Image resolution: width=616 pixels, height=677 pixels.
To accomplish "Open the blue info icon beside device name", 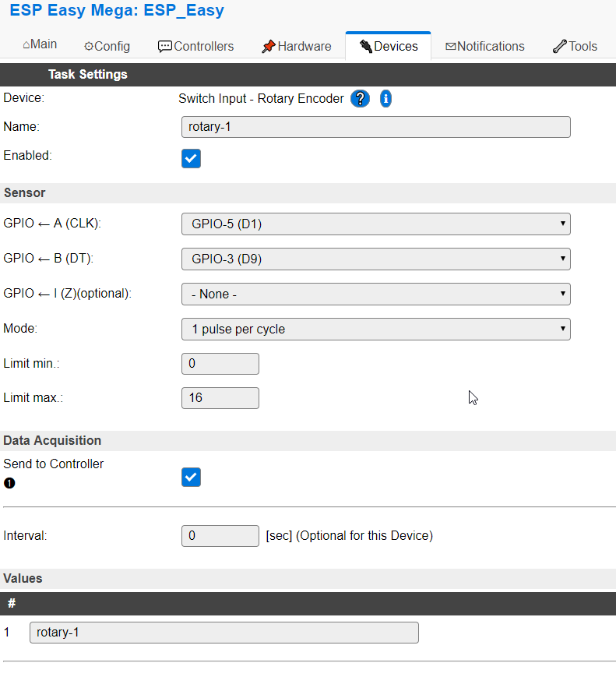I will (385, 99).
